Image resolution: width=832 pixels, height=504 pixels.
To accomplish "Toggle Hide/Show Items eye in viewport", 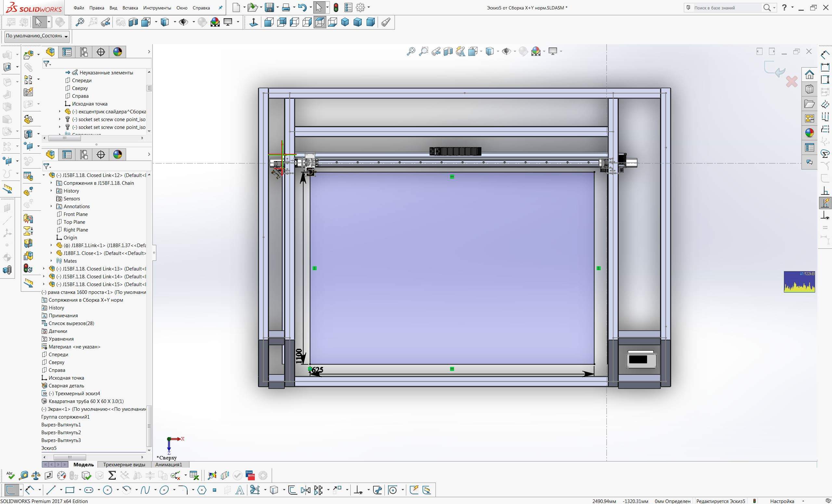I will click(x=506, y=51).
